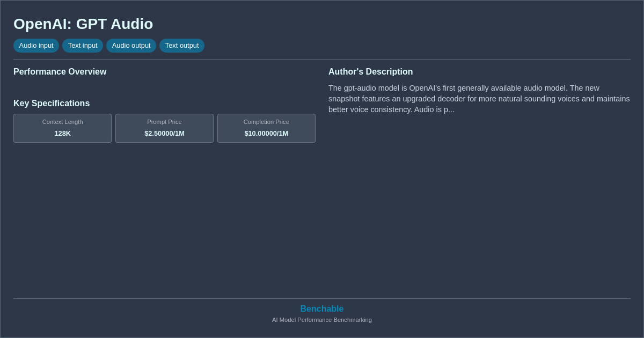Click the $2.50000/1M prompt price value

pos(164,133)
